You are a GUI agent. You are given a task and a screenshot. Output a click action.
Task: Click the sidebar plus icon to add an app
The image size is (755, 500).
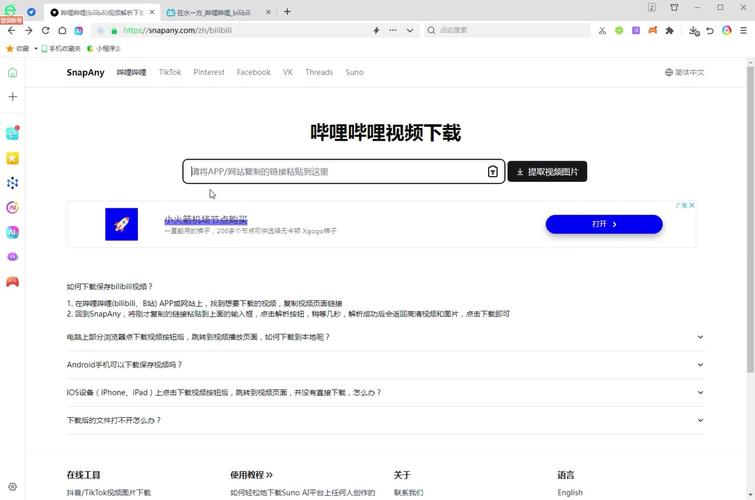click(12, 97)
